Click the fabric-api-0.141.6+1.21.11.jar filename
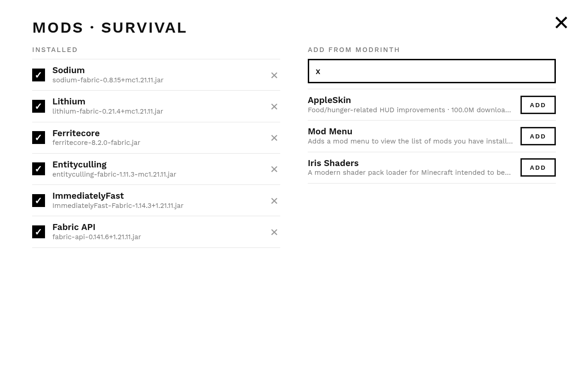This screenshot has height=368, width=588. (x=96, y=237)
